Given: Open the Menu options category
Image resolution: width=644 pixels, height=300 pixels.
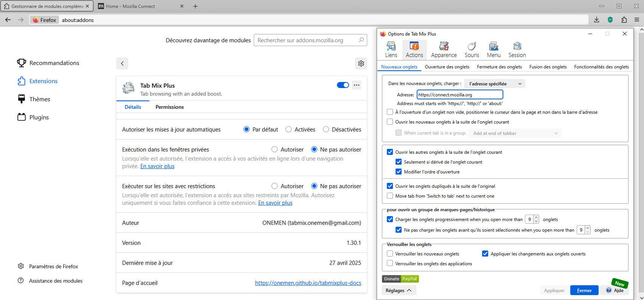Looking at the screenshot, I should click(x=493, y=50).
